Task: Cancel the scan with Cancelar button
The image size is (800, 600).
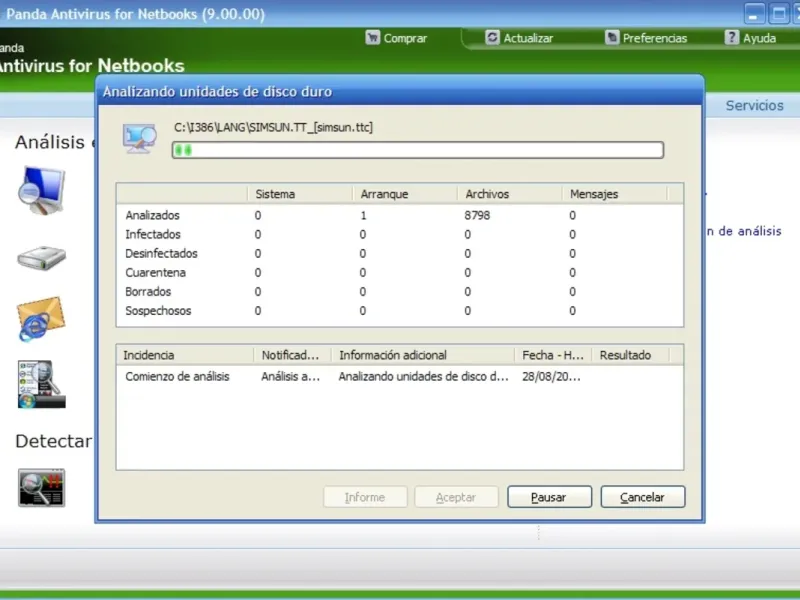Action: coord(643,497)
